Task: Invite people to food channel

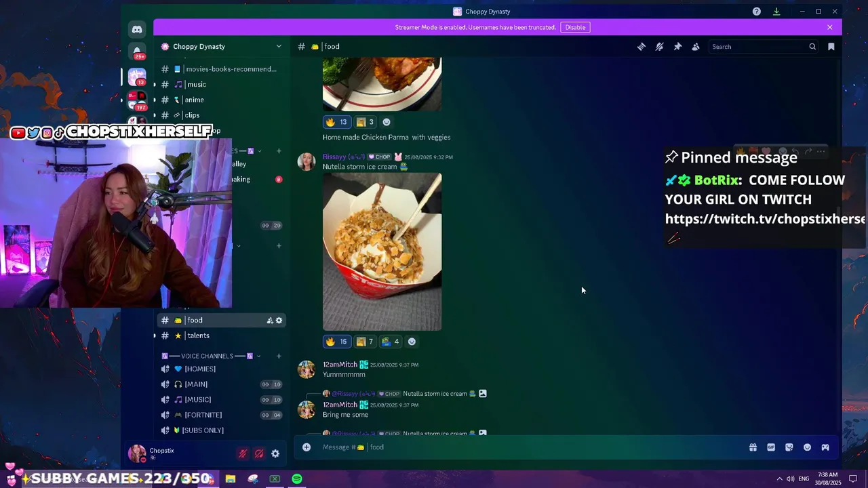Action: pos(270,321)
